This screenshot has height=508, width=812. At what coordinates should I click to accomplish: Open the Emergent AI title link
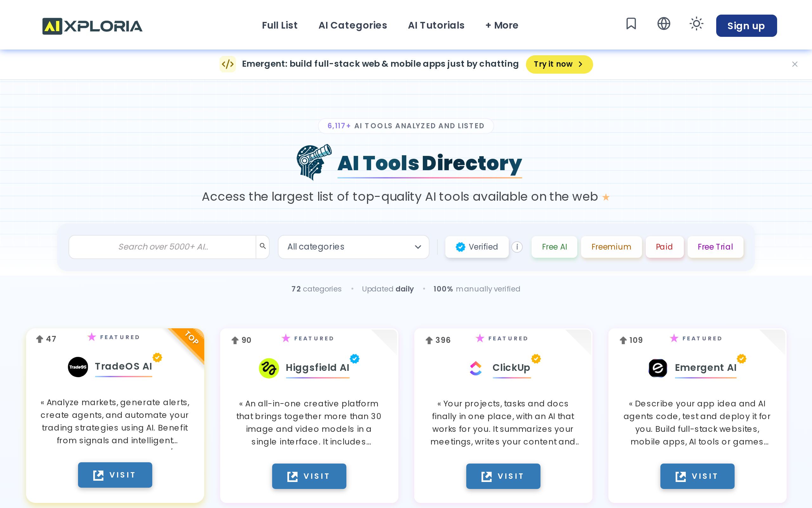pyautogui.click(x=706, y=368)
